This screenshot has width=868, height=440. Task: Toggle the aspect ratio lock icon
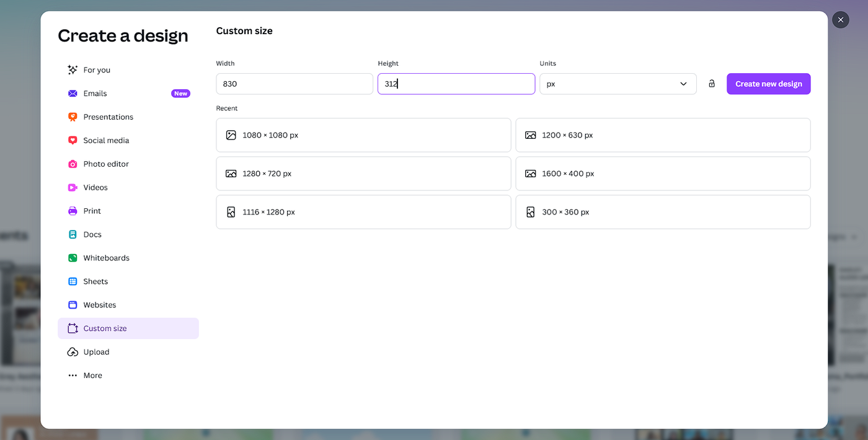tap(712, 84)
